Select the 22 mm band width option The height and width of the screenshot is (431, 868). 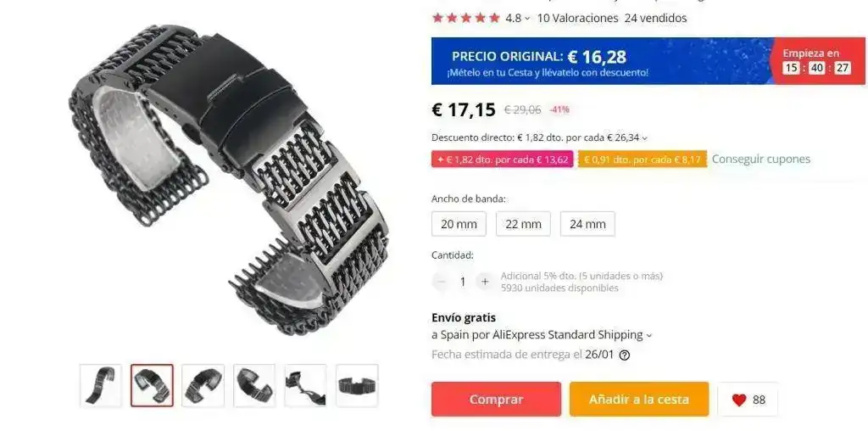click(x=523, y=224)
